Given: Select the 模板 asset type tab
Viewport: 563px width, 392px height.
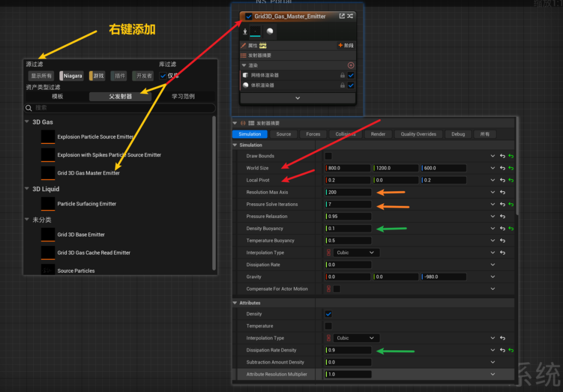Looking at the screenshot, I should [57, 96].
